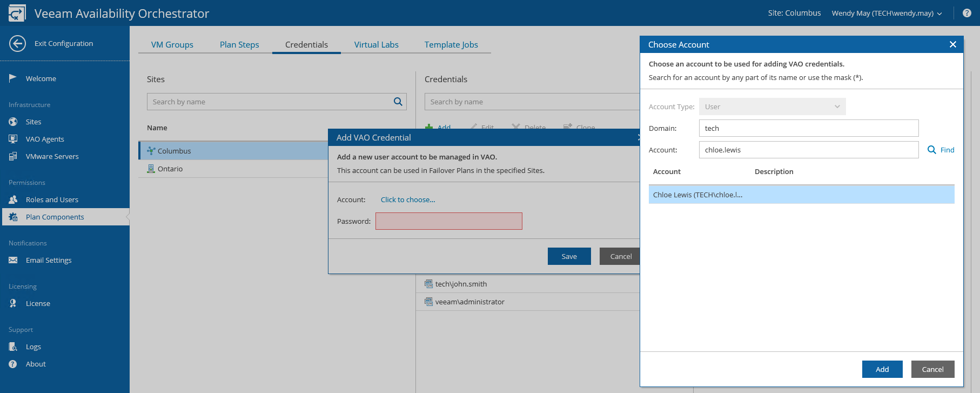
Task: Open VAO Agents in the sidebar
Action: coord(45,139)
